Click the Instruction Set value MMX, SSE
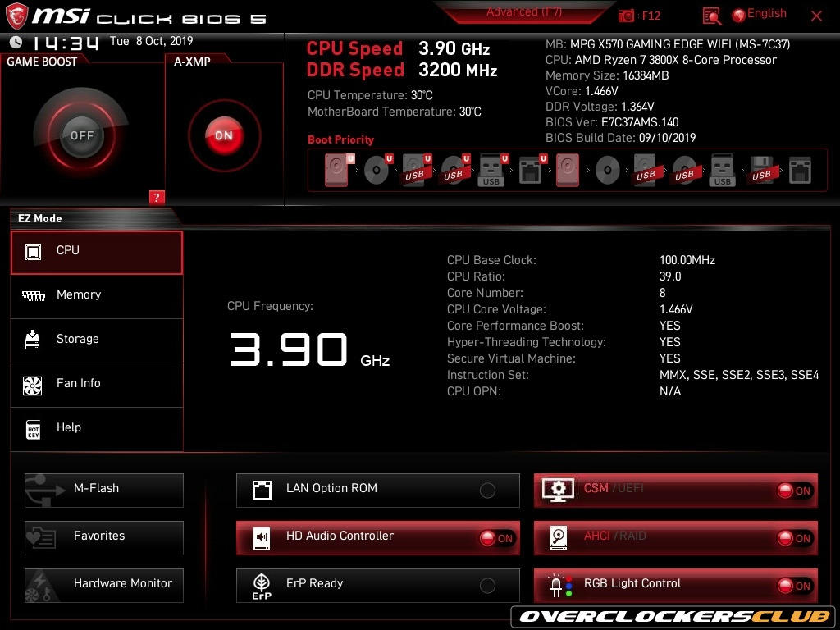Screen dimensions: 840x630 739,375
